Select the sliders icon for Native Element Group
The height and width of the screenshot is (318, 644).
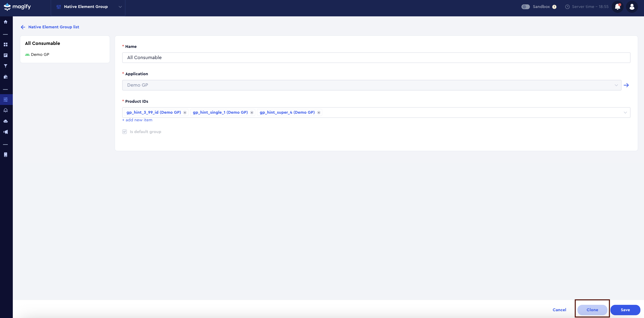(6, 99)
